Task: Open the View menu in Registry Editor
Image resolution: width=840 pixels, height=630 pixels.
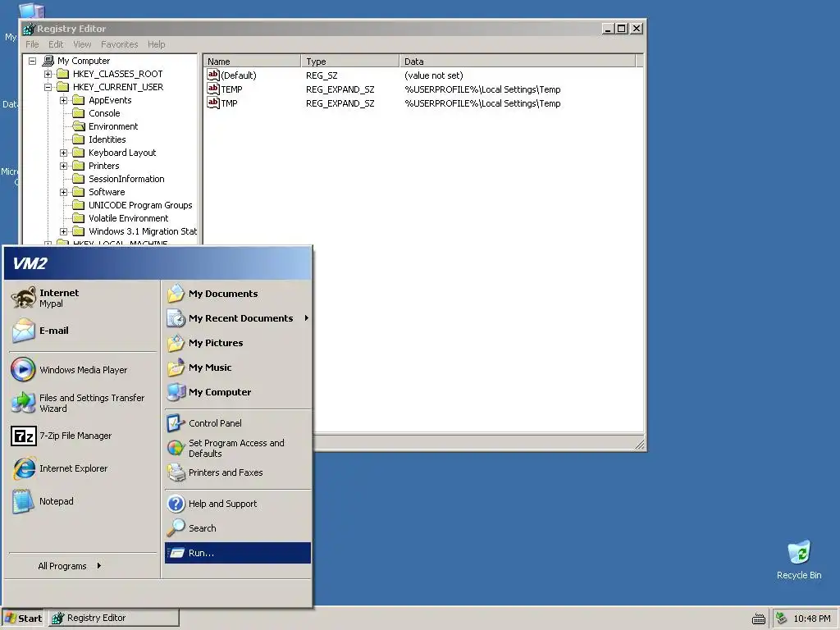Action: tap(82, 44)
